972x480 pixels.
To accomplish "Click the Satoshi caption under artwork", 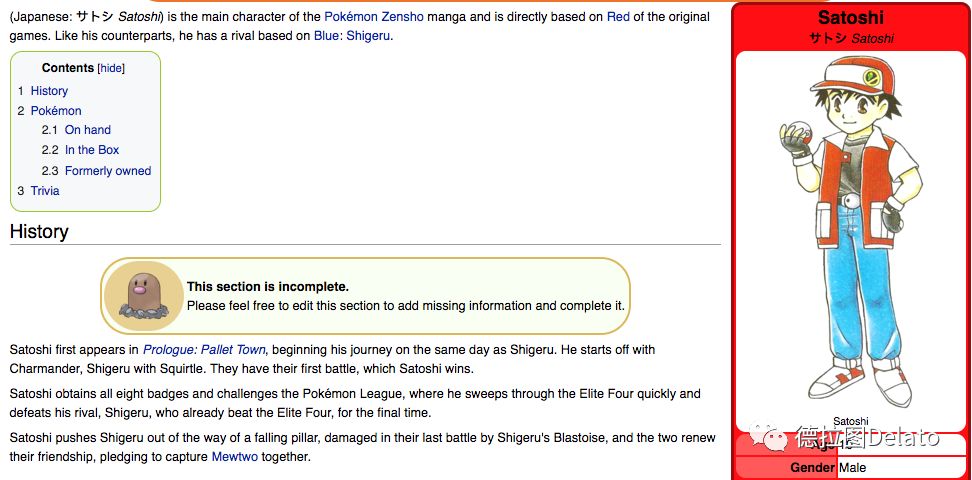I will point(850,421).
